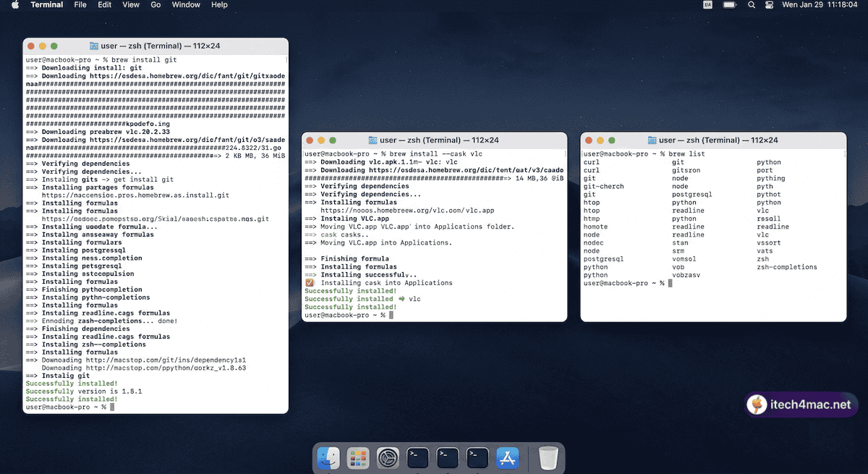Click the 'Finishing formula' line
868x474 pixels.
(x=346, y=259)
